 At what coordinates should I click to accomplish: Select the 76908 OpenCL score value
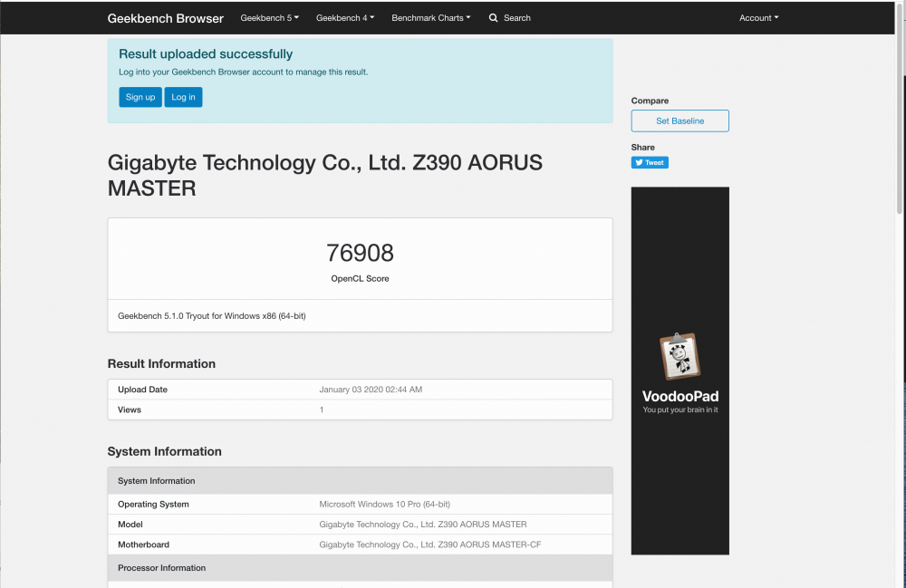pos(360,253)
